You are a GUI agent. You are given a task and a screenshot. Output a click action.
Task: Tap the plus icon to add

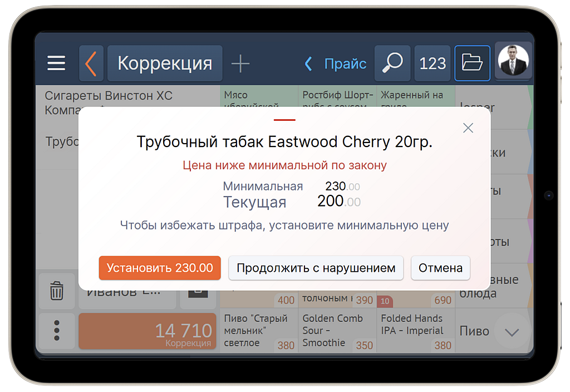point(240,64)
